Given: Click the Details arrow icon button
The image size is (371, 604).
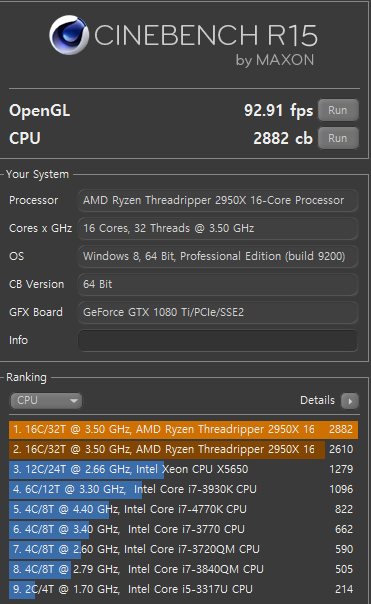Looking at the screenshot, I should pyautogui.click(x=350, y=401).
